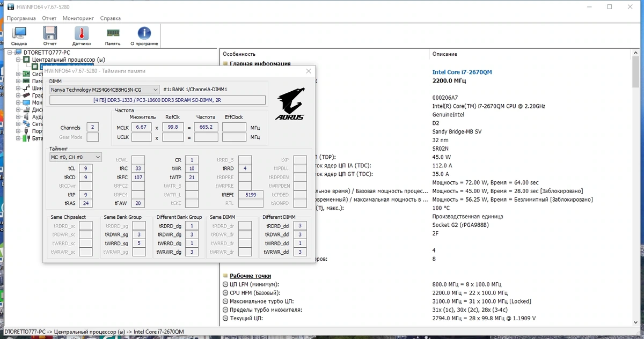Screen dimensions: 644x339
Task: Select the DTORETTO777-PC computer icon in tree
Action: click(x=18, y=53)
